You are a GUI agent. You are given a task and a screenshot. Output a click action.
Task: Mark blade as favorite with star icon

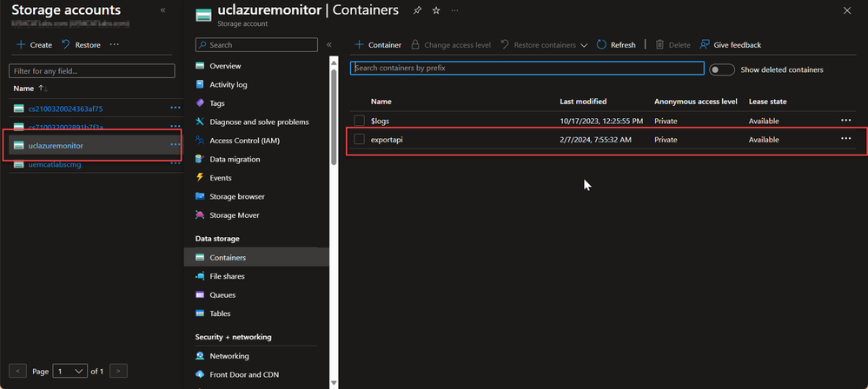pyautogui.click(x=436, y=10)
